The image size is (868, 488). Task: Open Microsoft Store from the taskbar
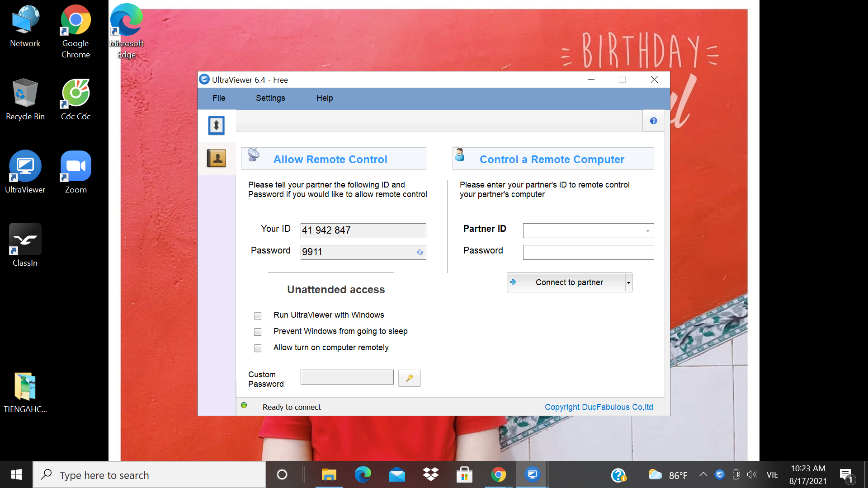464,475
